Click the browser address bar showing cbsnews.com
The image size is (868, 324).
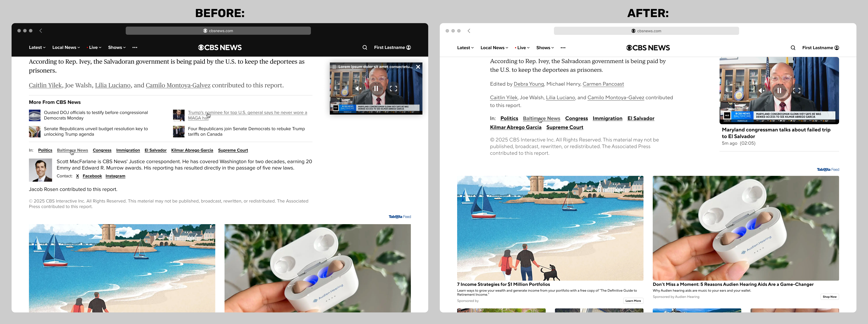pos(218,30)
